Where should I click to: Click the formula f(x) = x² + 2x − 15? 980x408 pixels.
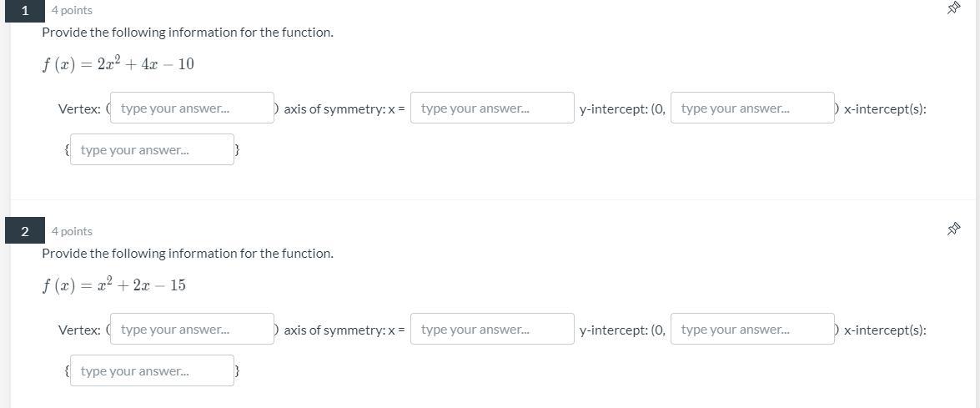(x=114, y=285)
